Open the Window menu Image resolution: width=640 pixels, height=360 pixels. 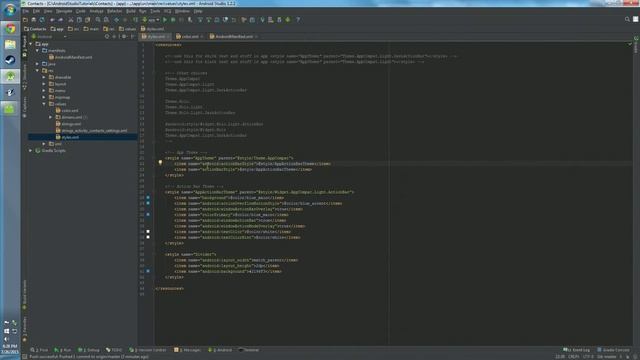(182, 11)
